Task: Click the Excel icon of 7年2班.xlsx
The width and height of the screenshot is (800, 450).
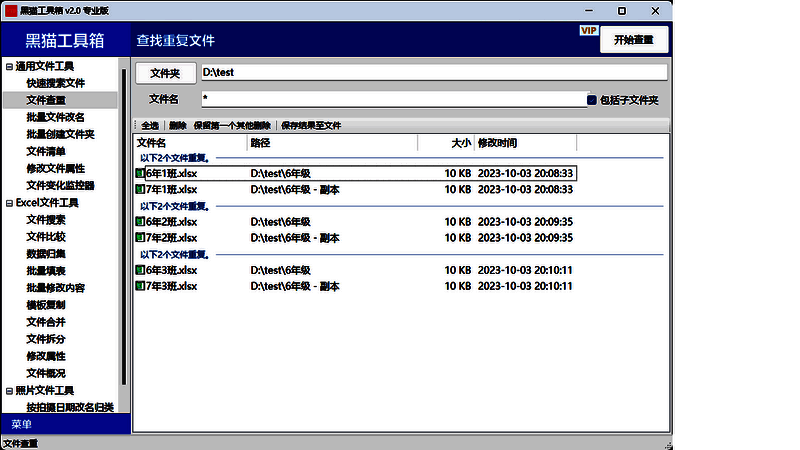Action: click(x=140, y=238)
